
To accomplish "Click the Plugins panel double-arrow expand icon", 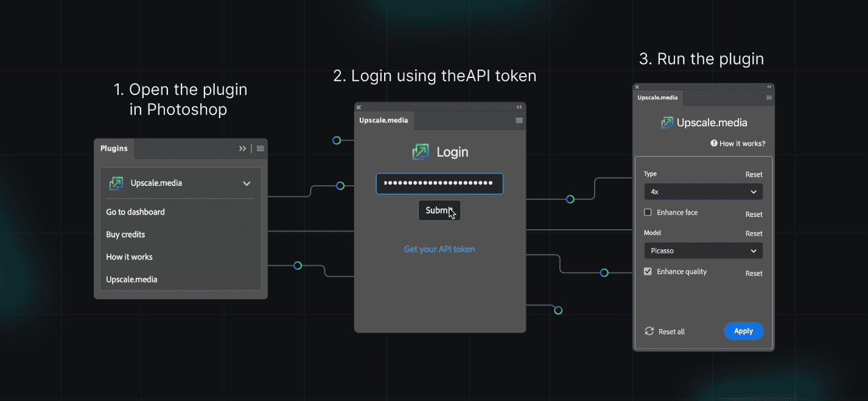I will [242, 149].
